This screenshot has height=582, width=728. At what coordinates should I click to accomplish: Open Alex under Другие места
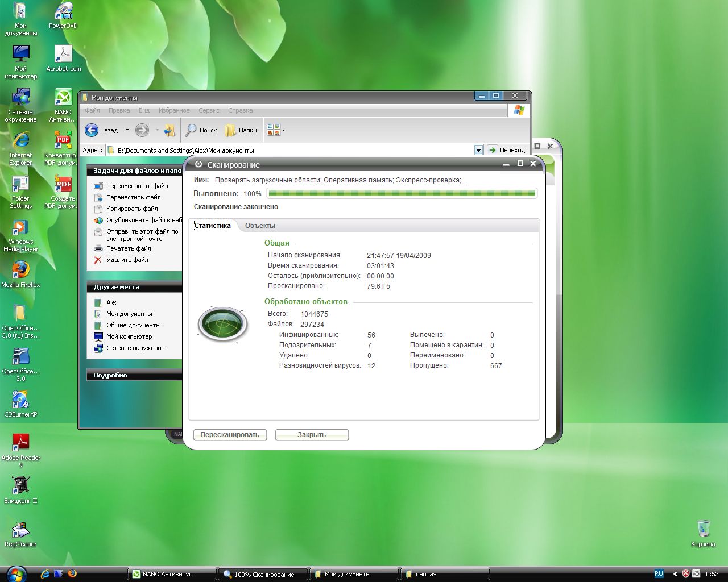point(112,302)
